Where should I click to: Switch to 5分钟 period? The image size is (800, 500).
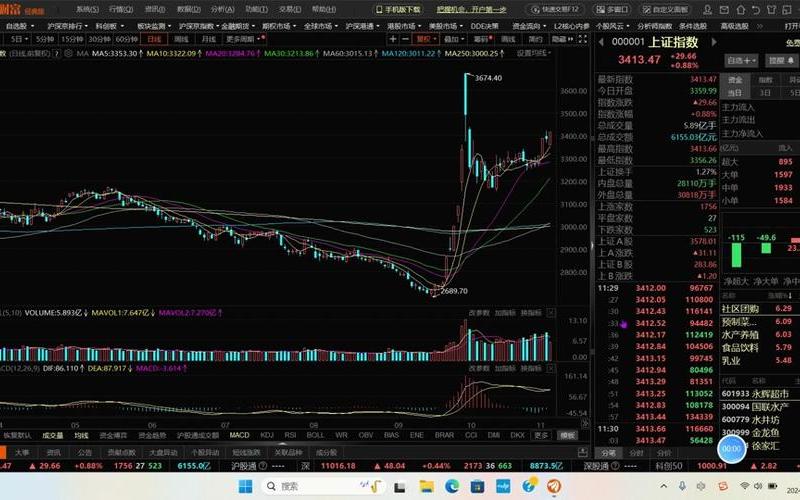coord(45,39)
